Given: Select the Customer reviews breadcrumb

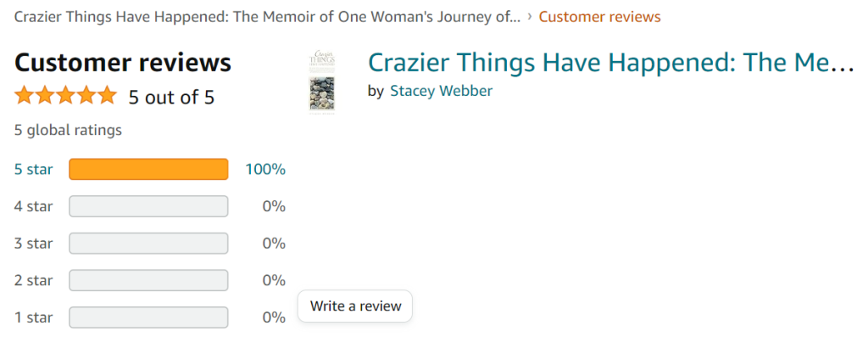Looking at the screenshot, I should click(x=599, y=17).
